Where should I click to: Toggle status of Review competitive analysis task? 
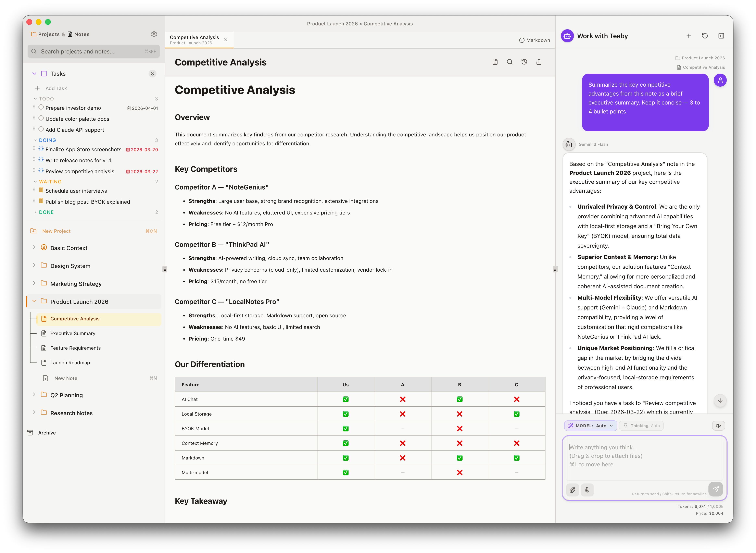(41, 171)
